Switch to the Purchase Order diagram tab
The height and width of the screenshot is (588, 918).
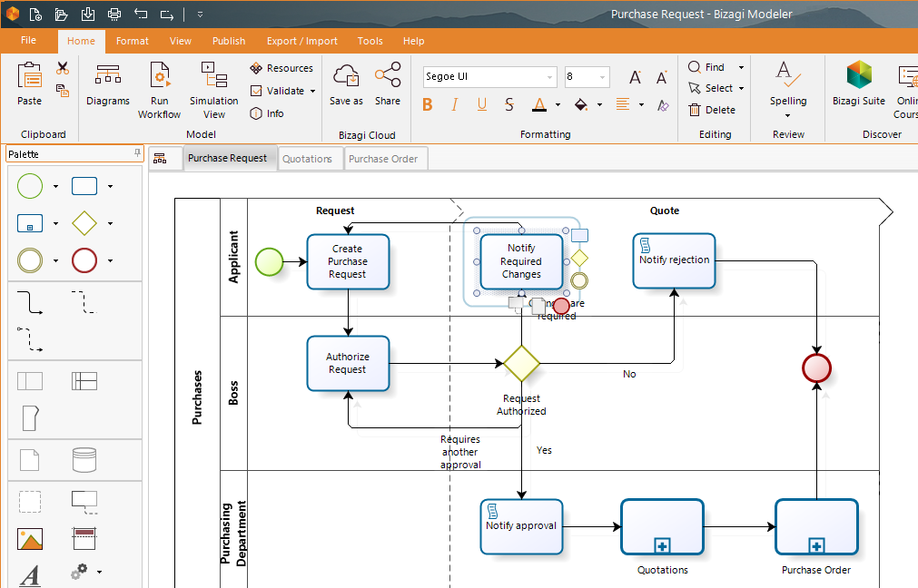coord(383,159)
